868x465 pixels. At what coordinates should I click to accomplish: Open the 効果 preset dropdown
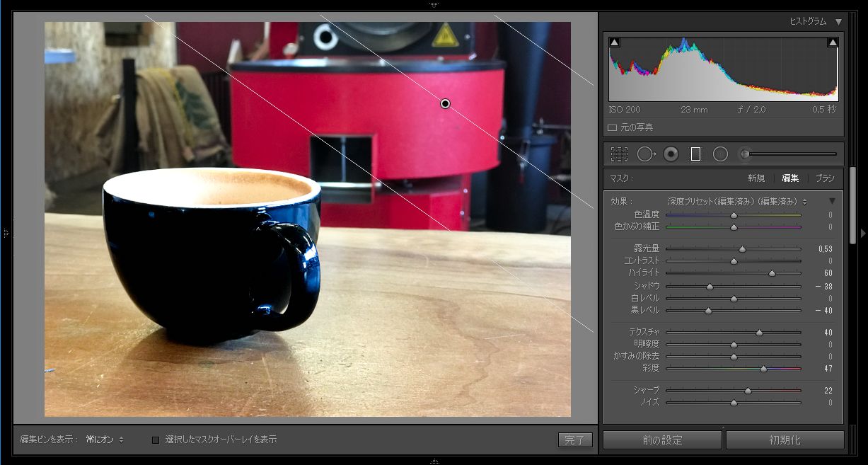coord(737,202)
